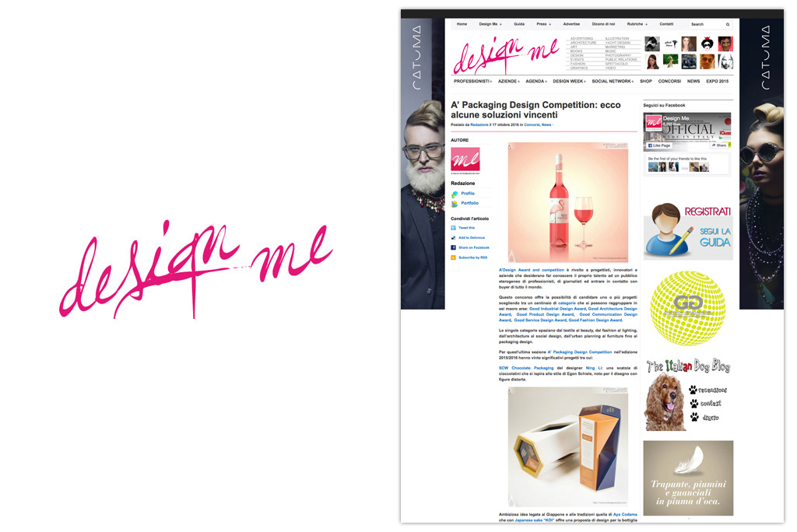
Task: Open the rosé wine bottle image
Action: 567,202
